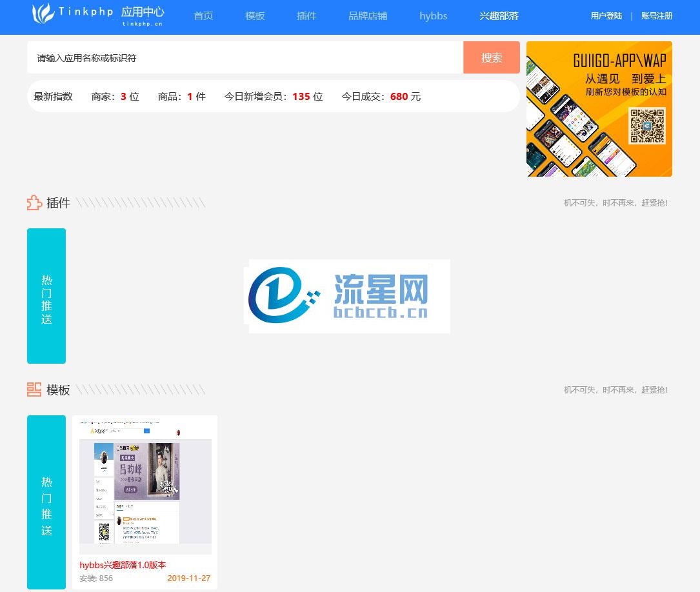Click the 插件 section heading
Image resolution: width=700 pixels, height=592 pixels.
pyautogui.click(x=58, y=203)
